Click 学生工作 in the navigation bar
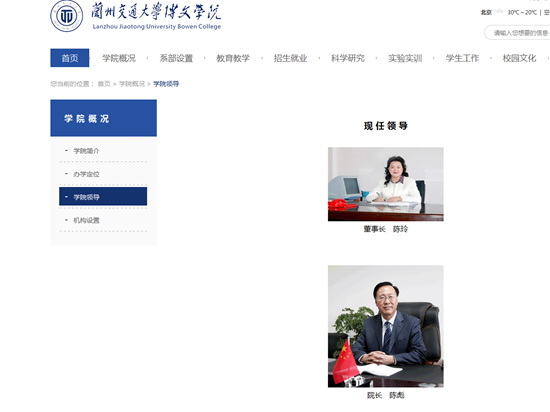 462,58
